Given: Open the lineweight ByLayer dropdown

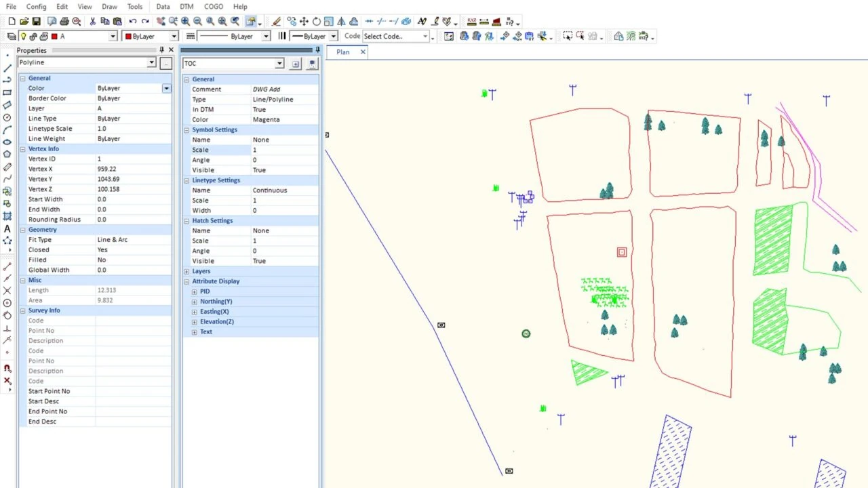Looking at the screenshot, I should 333,36.
